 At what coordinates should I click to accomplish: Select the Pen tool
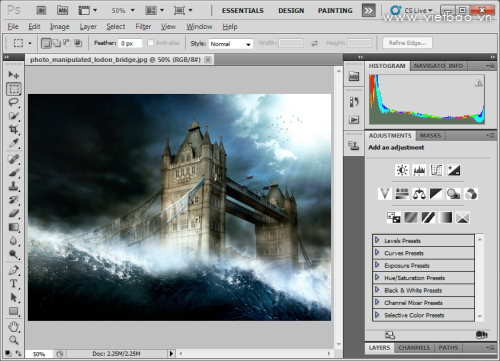pos(13,270)
